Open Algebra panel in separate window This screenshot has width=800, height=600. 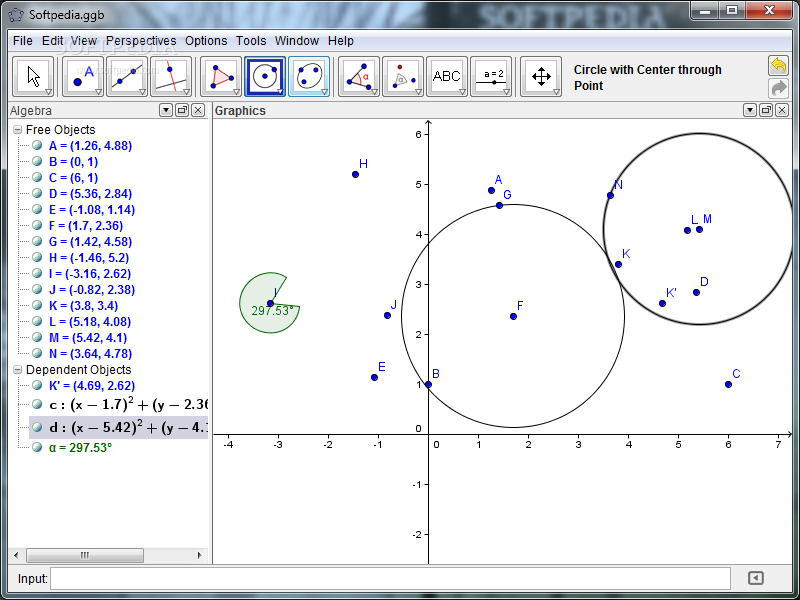(182, 110)
